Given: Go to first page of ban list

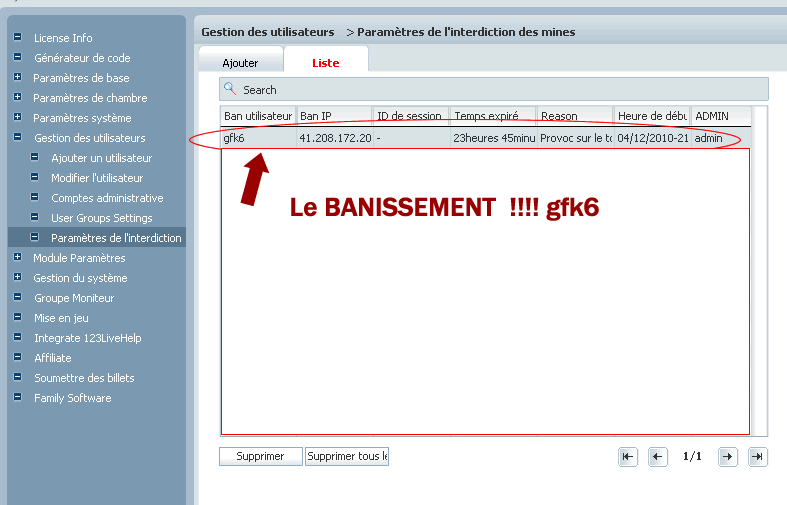Looking at the screenshot, I should [628, 456].
